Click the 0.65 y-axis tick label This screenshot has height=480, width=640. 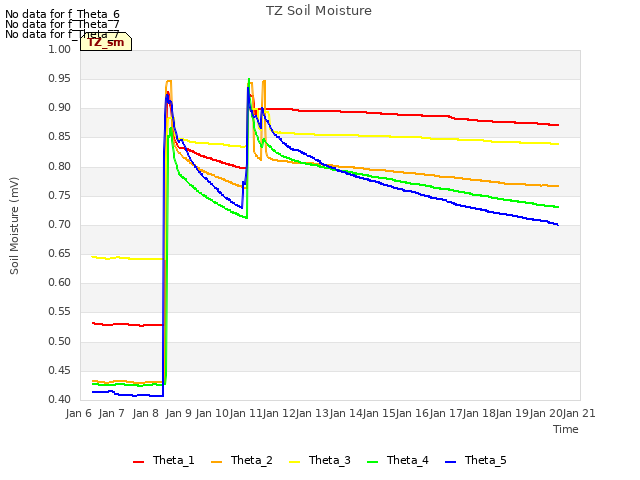point(60,253)
